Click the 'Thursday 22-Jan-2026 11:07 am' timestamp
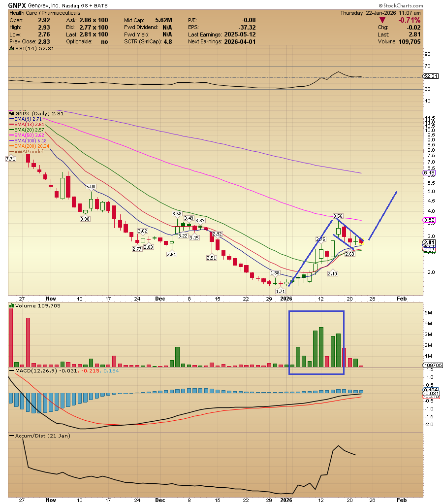 click(x=380, y=13)
